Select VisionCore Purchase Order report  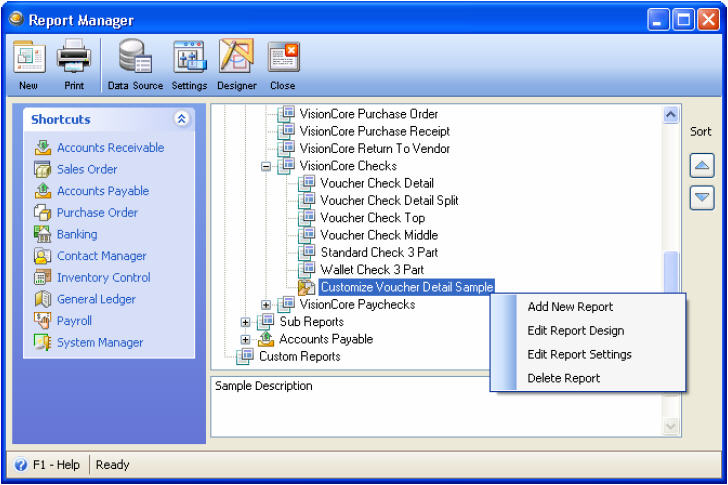368,114
